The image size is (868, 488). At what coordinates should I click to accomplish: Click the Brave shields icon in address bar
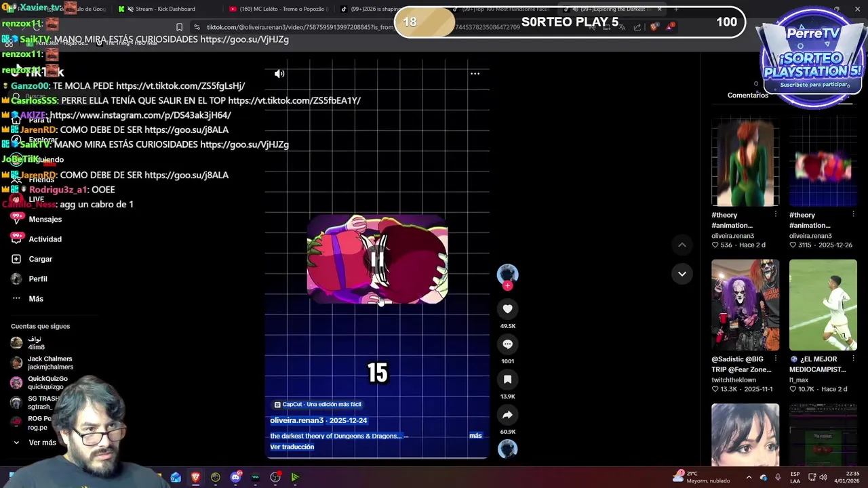[x=654, y=27]
